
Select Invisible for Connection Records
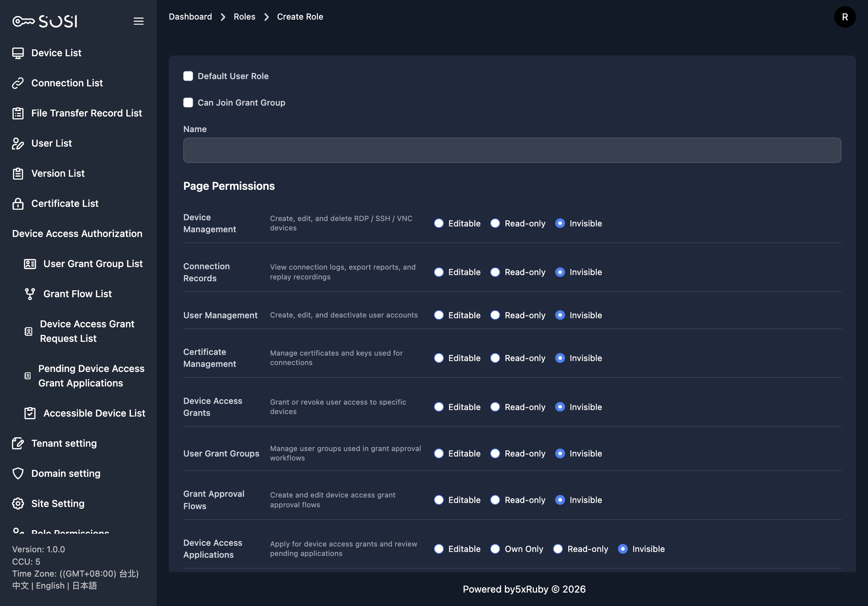(x=560, y=272)
